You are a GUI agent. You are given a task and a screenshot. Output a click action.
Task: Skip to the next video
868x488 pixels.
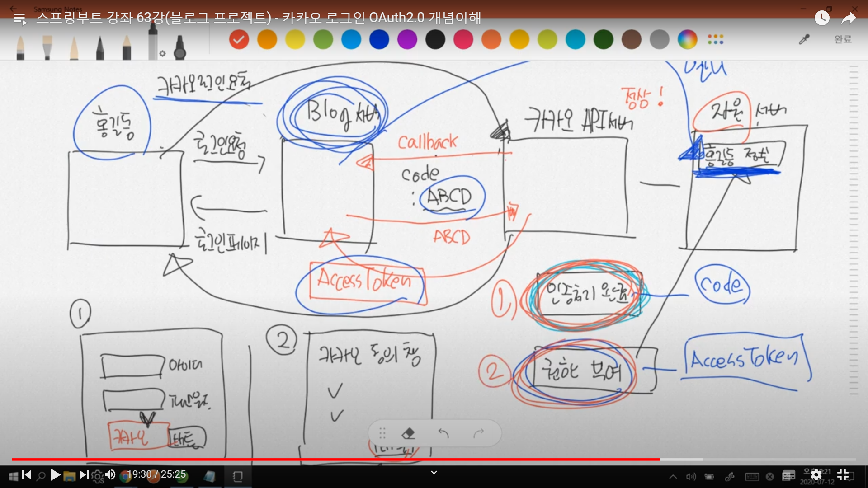84,474
